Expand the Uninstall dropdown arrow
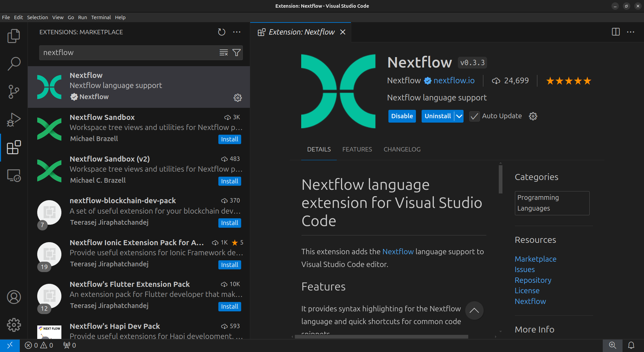Viewport: 644px width, 352px height. [459, 116]
